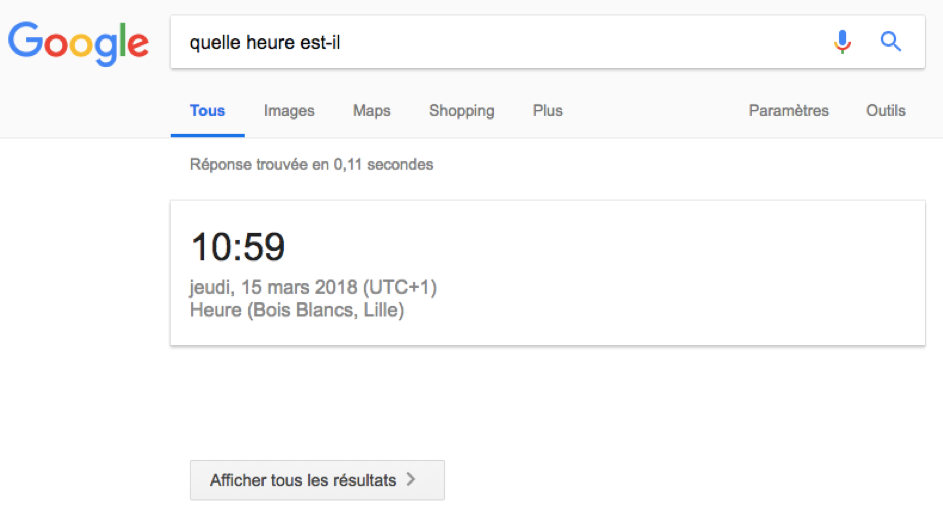Click the Heure (Bois Blancs, Lille) location line
The image size is (943, 527).
(x=297, y=310)
